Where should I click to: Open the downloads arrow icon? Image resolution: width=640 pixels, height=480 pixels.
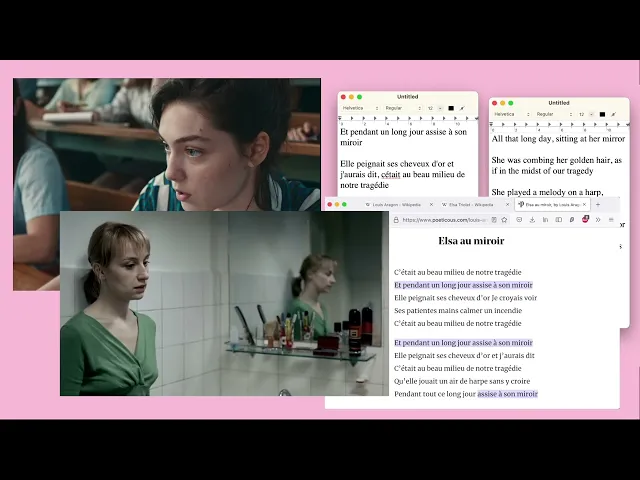[x=532, y=220]
